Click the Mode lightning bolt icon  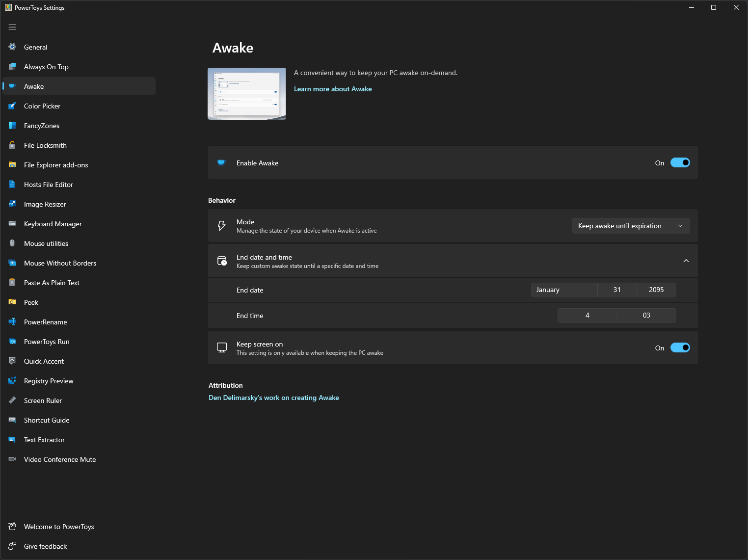[x=222, y=226]
